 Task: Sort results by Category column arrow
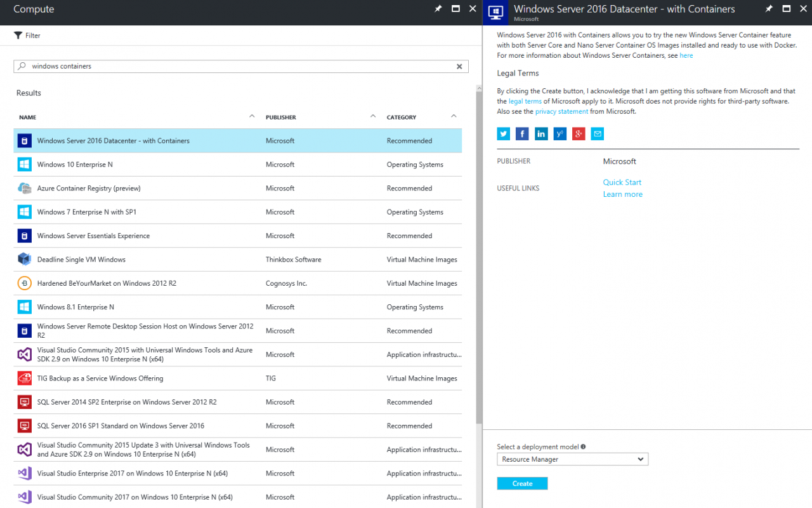(x=454, y=116)
